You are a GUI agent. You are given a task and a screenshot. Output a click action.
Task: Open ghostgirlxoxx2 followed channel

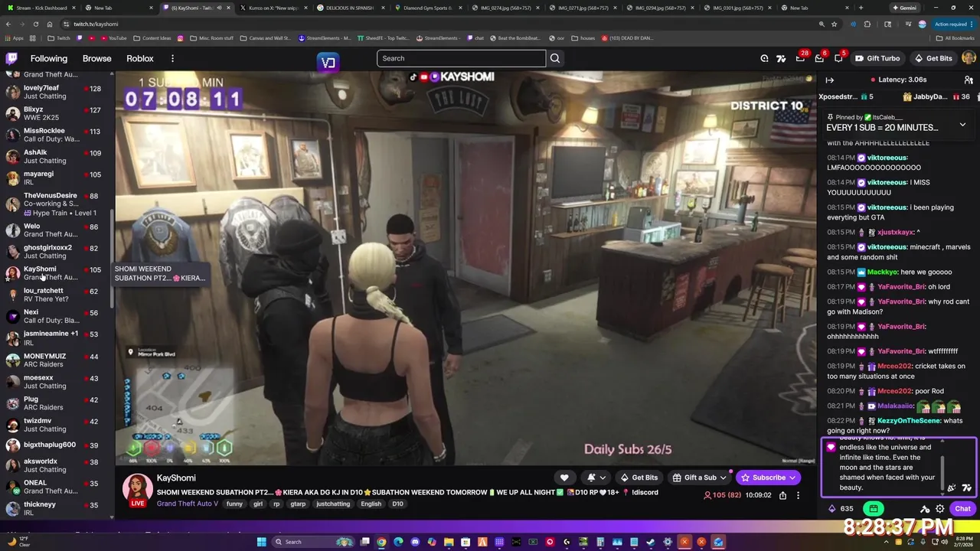[54, 251]
